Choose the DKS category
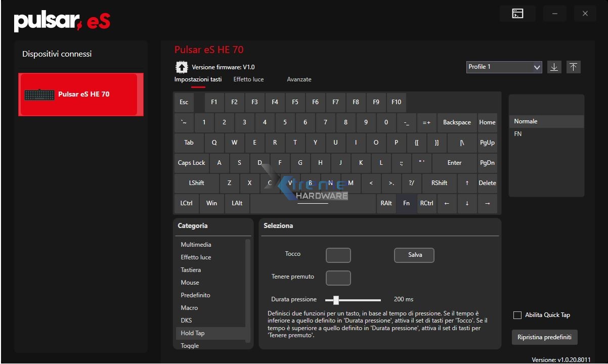Viewport: 608px width, 364px height. tap(186, 320)
